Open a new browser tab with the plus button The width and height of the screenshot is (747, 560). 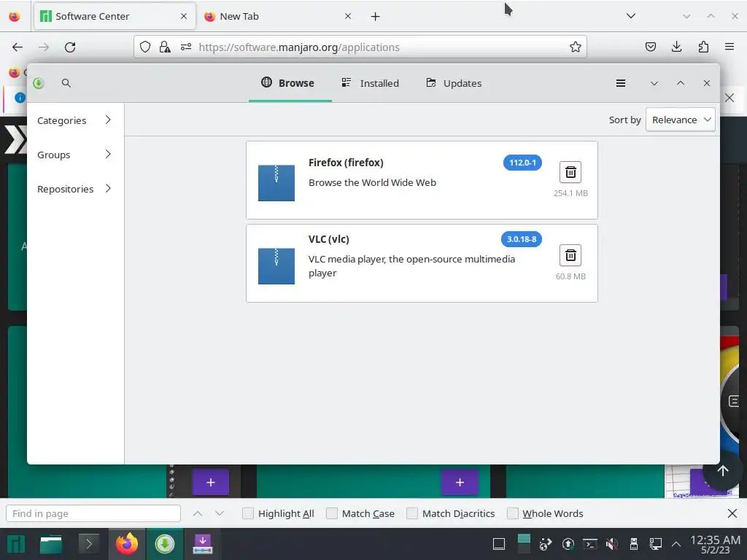[x=376, y=17]
